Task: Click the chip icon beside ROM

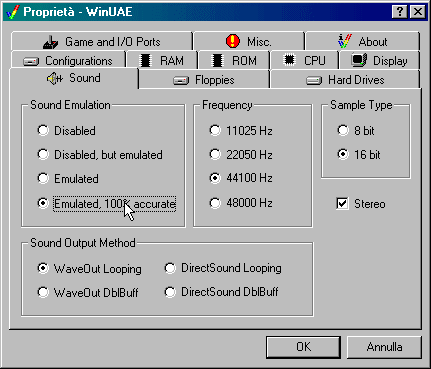Action: pyautogui.click(x=217, y=61)
